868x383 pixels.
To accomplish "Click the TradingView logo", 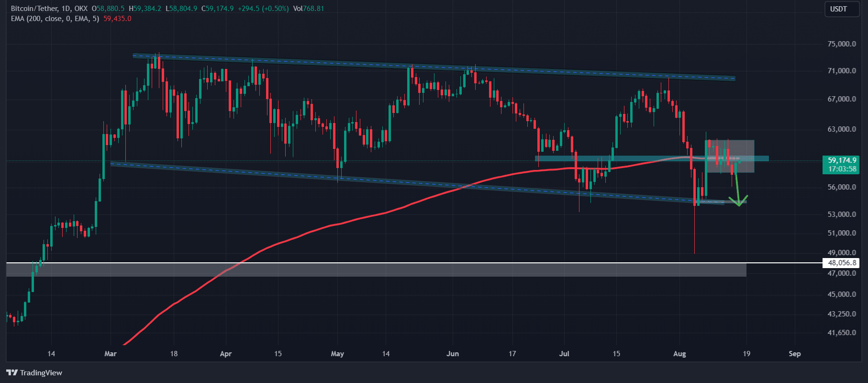I will (34, 372).
